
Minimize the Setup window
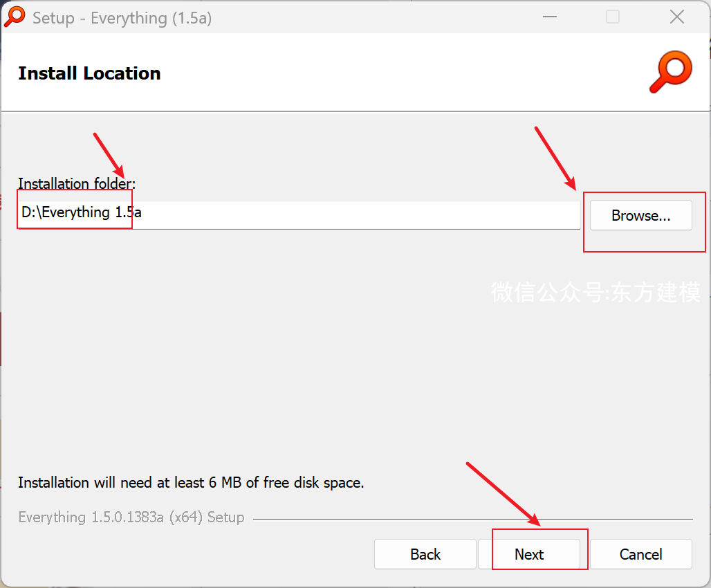point(550,17)
